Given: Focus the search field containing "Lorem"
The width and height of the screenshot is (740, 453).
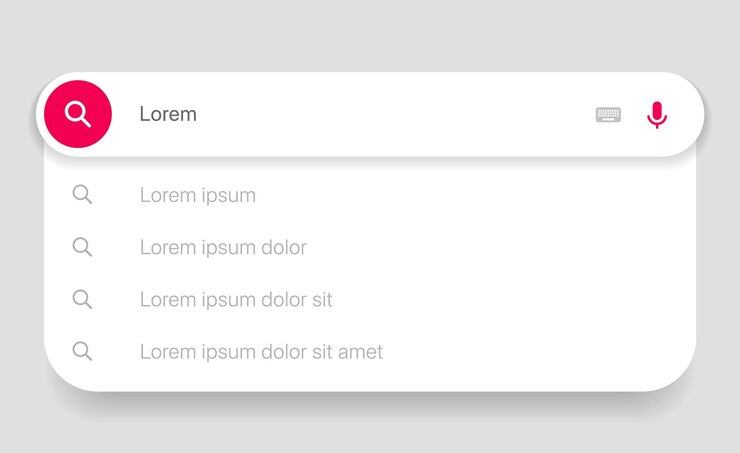Looking at the screenshot, I should 370,114.
